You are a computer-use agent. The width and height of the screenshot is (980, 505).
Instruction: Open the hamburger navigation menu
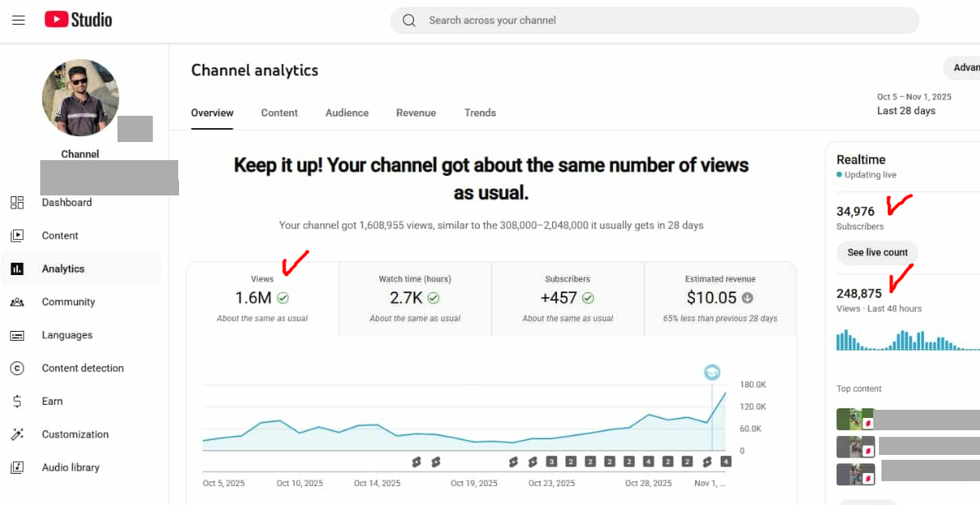(x=18, y=20)
